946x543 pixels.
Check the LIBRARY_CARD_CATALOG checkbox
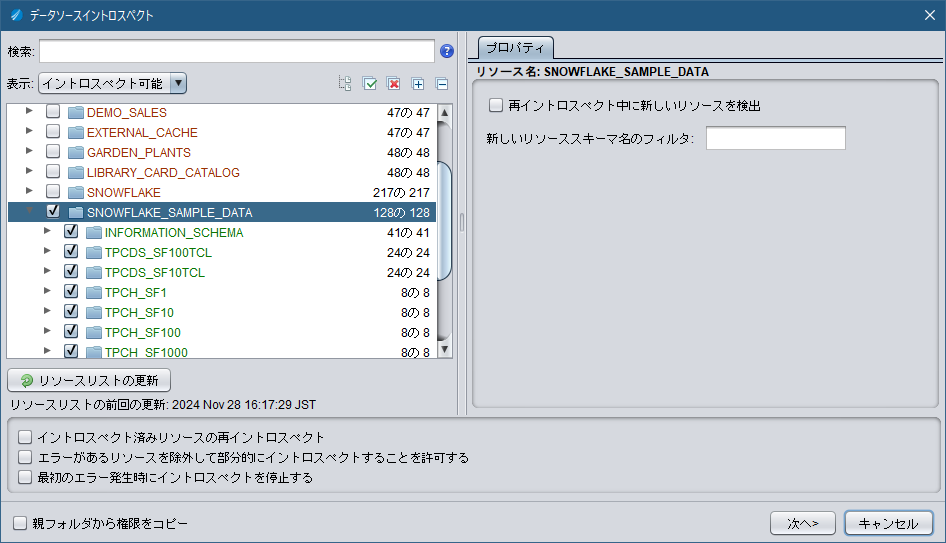(53, 171)
